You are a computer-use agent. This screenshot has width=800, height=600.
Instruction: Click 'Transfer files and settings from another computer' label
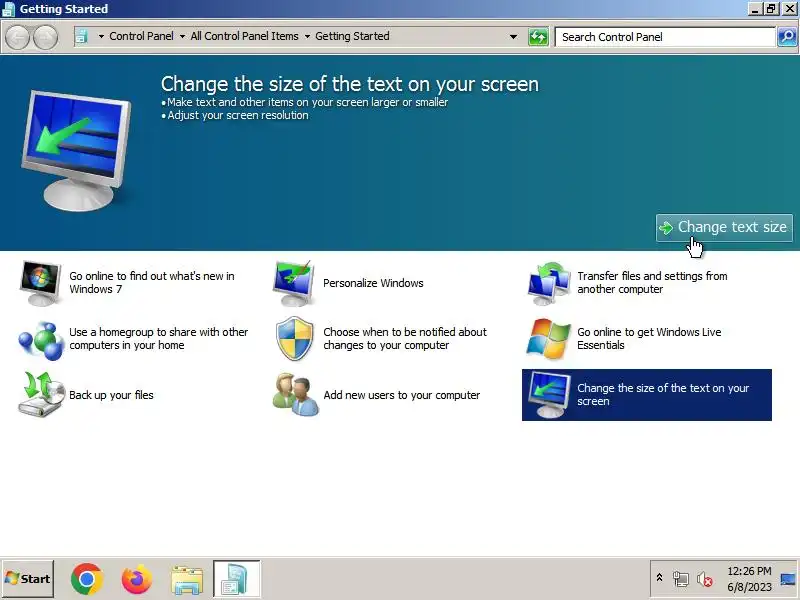[x=652, y=283]
